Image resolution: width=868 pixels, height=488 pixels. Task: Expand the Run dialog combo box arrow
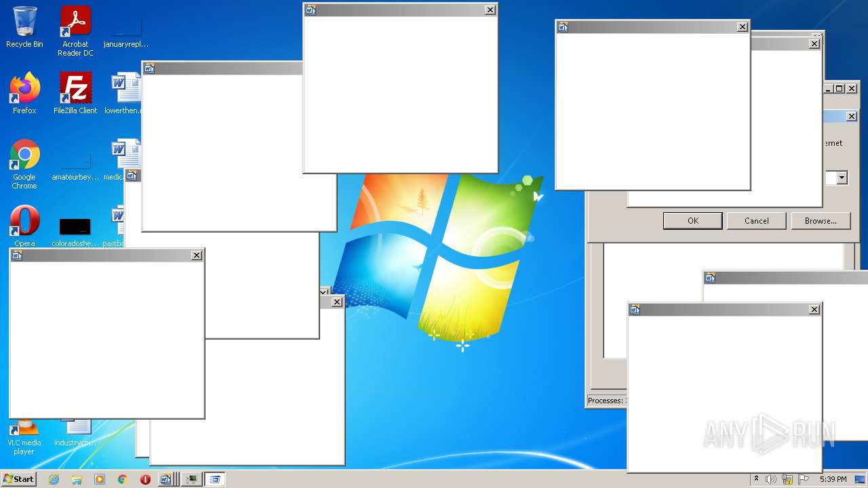[842, 178]
